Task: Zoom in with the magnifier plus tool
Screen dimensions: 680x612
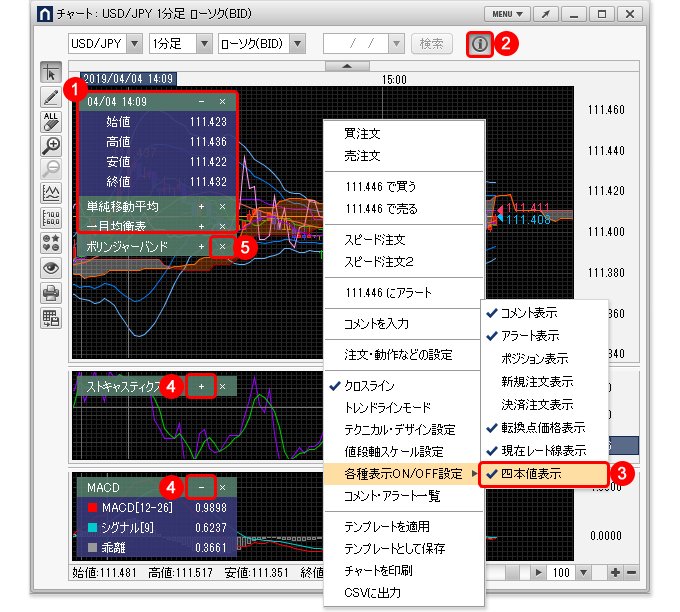Action: pyautogui.click(x=51, y=146)
